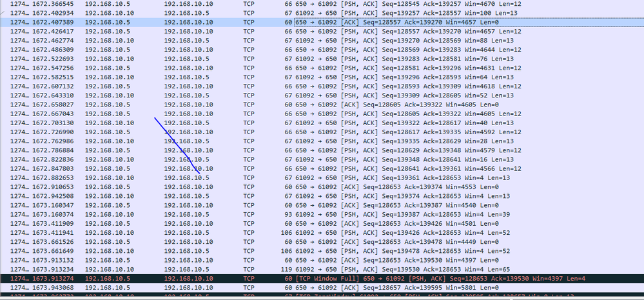Select the packet at time 1672.942508
Screen dimensions: 644x300
point(322,196)
